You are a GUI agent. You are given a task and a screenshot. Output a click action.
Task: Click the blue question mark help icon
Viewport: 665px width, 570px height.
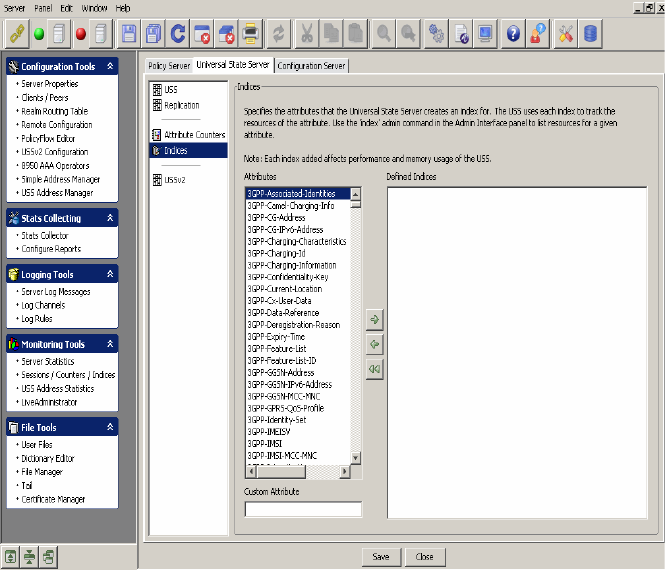point(513,33)
